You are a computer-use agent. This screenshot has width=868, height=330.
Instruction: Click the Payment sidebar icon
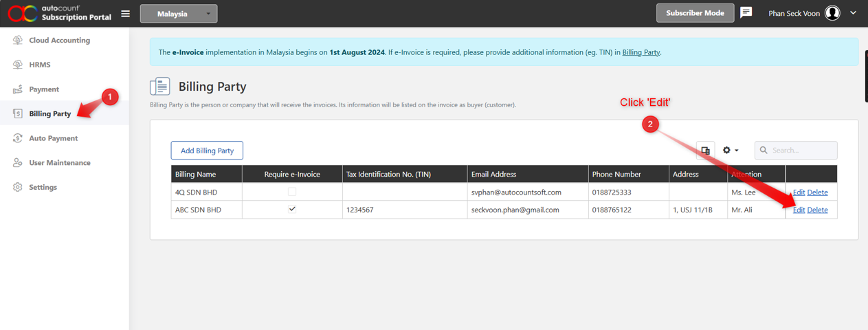click(x=18, y=89)
